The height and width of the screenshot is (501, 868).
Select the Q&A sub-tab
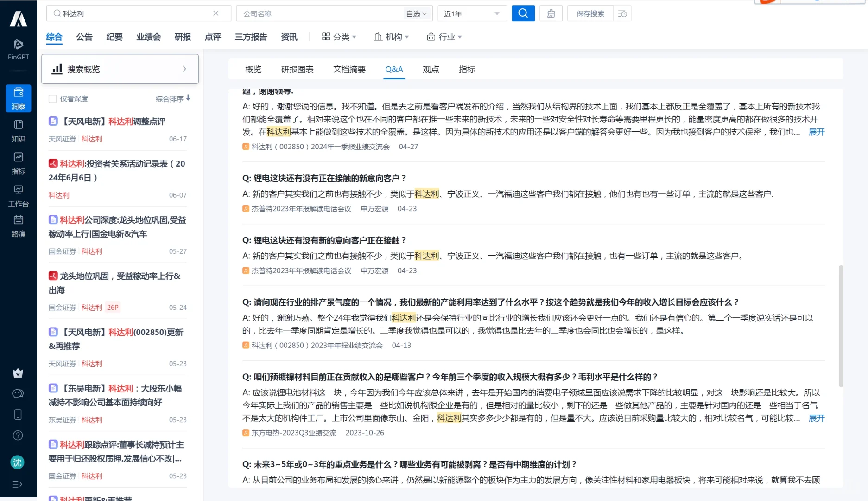(394, 70)
